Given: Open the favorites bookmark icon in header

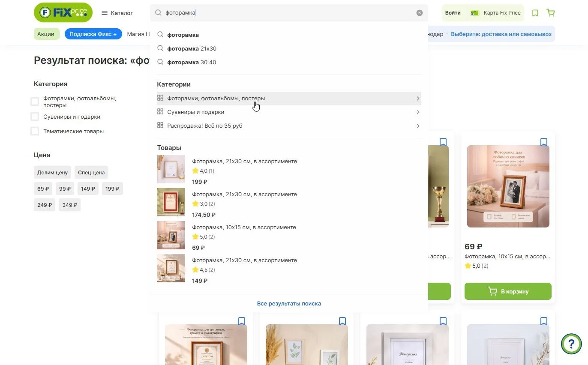Looking at the screenshot, I should 535,13.
